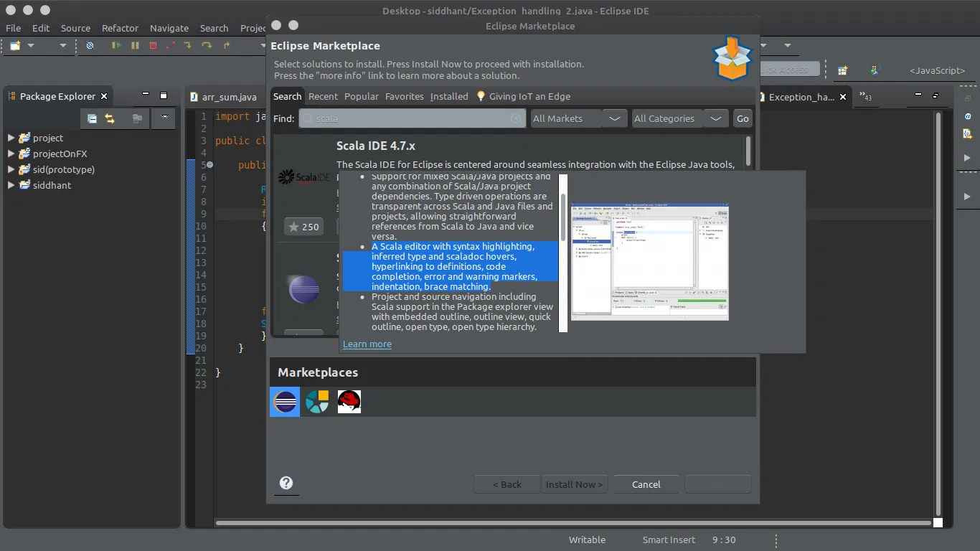Select the teal-yellow marketplace catalog icon

pyautogui.click(x=317, y=402)
